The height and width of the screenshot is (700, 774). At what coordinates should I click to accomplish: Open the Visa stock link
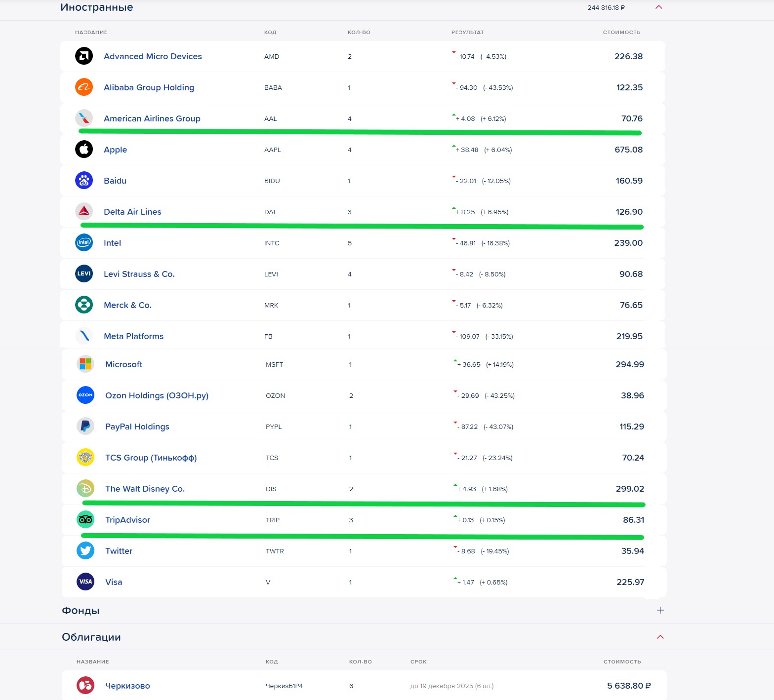point(114,582)
